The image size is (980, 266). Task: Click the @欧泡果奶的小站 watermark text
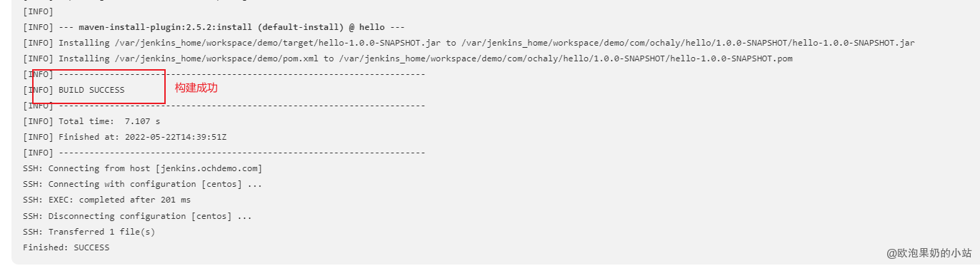pyautogui.click(x=929, y=252)
